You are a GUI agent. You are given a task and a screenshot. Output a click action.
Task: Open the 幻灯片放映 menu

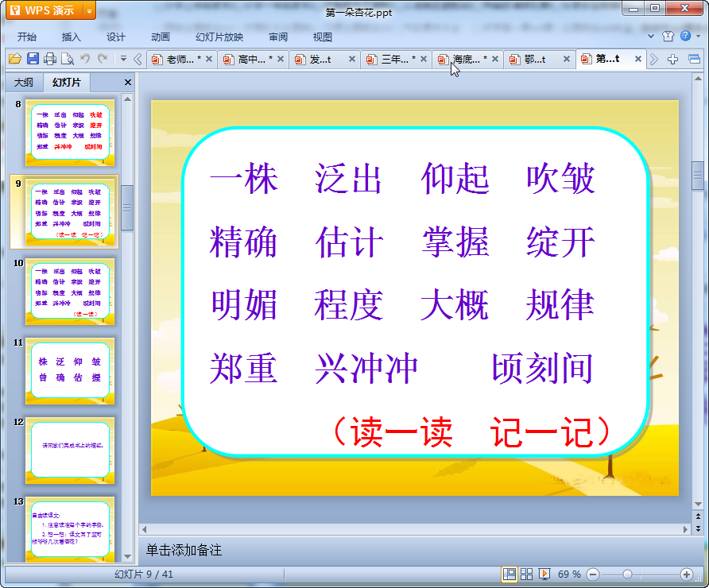(x=219, y=37)
